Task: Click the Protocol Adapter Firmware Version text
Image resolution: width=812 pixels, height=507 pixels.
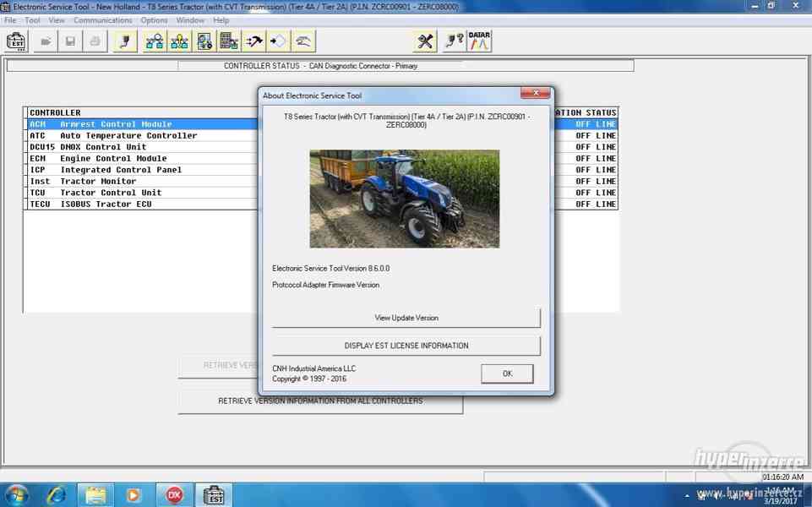Action: point(326,285)
